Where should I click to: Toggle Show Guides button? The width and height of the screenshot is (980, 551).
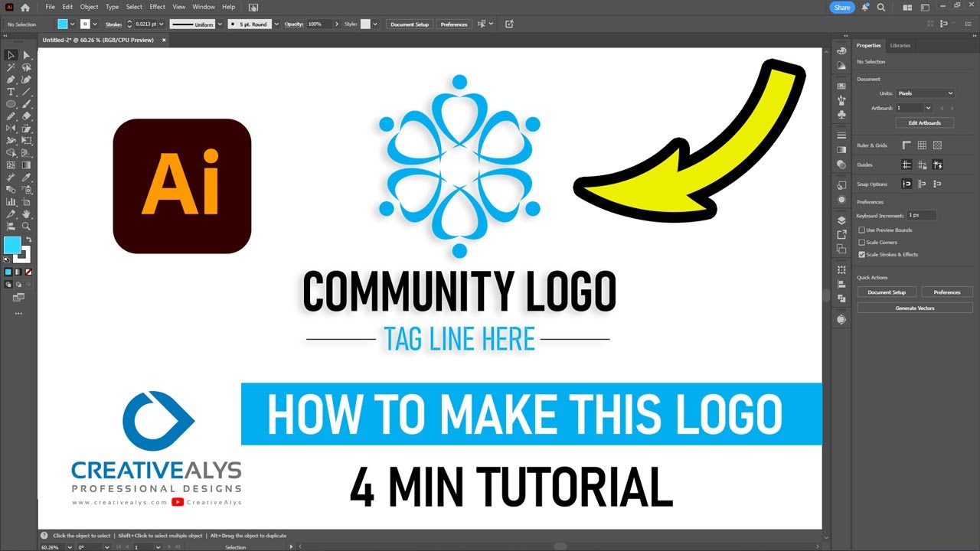click(907, 165)
